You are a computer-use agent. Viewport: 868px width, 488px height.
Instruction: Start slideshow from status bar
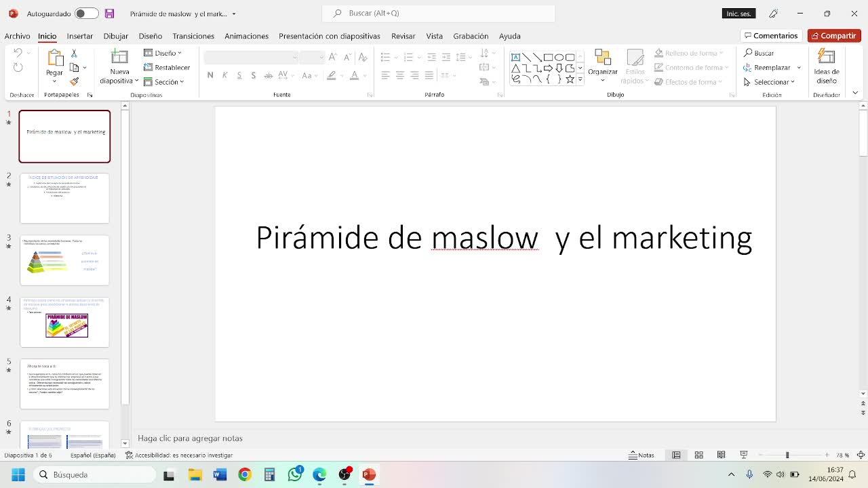click(743, 455)
